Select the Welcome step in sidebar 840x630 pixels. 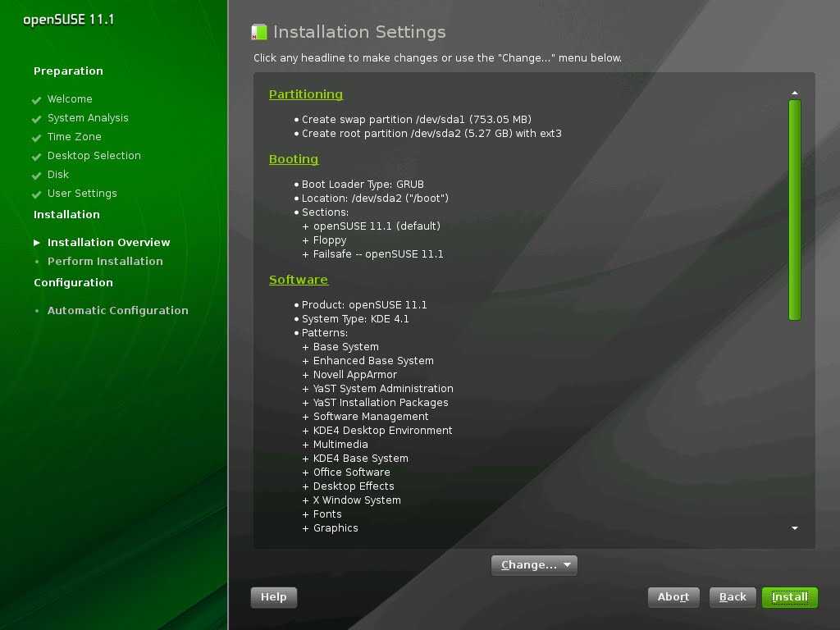(70, 99)
